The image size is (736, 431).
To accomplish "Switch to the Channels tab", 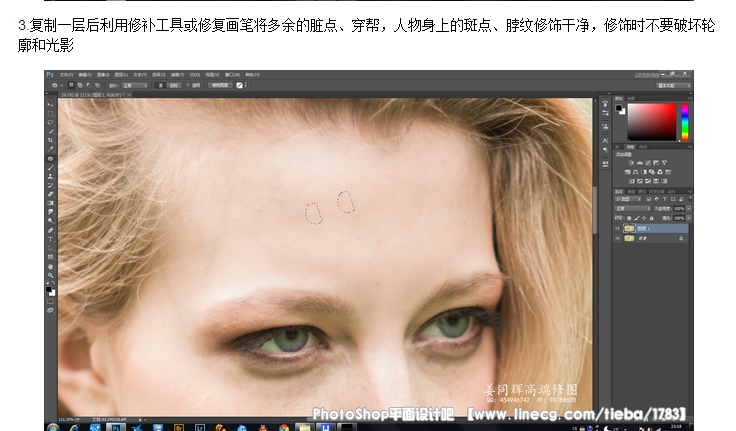I will tap(631, 192).
